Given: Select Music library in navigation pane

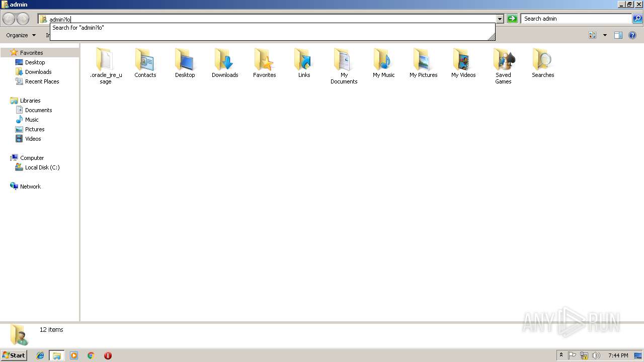Looking at the screenshot, I should tap(32, 120).
